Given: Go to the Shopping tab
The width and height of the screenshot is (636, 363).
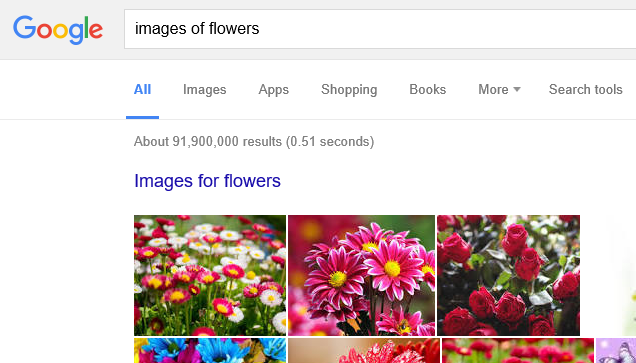Looking at the screenshot, I should (349, 90).
